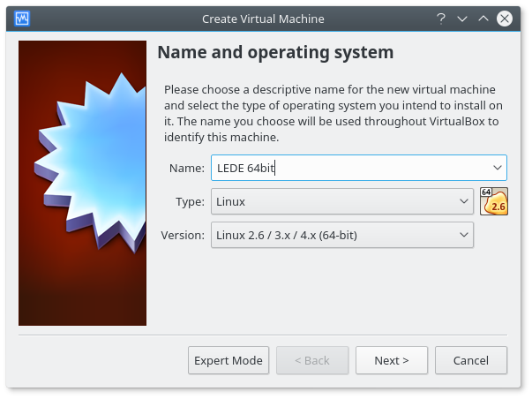The image size is (532, 399).
Task: Open the Version dropdown list
Action: [342, 235]
